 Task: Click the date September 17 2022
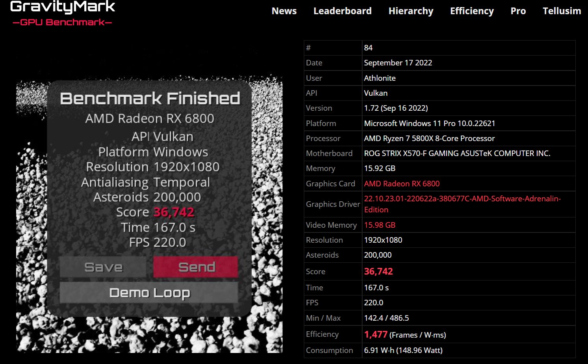[398, 63]
